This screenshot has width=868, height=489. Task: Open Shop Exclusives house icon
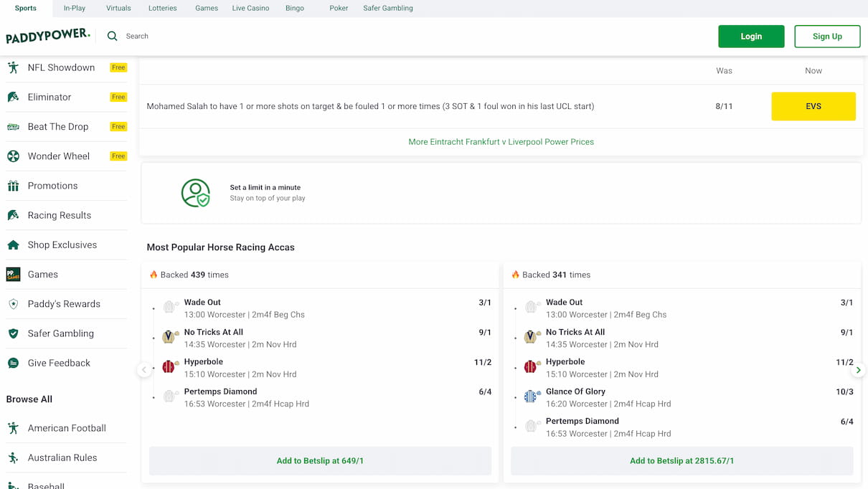13,245
